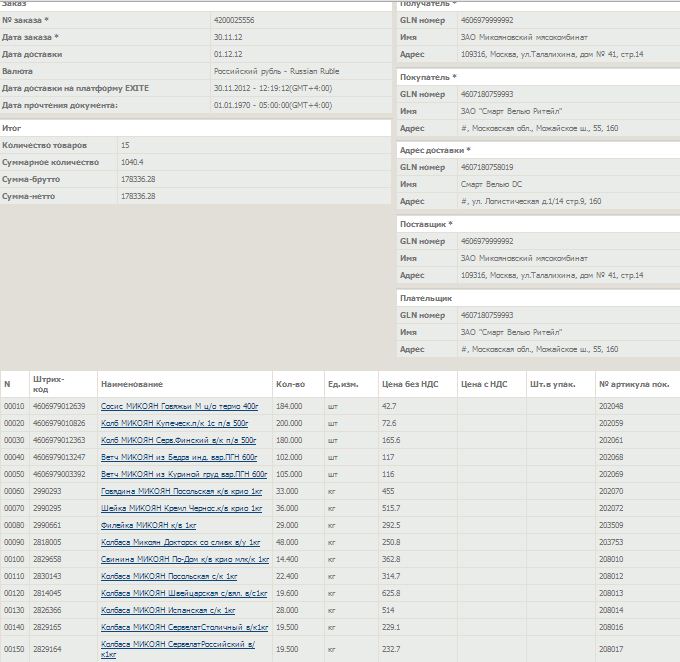Select delivery name Смарт Вэлью DC
Viewport: 680px width, 662px height.
coord(491,184)
